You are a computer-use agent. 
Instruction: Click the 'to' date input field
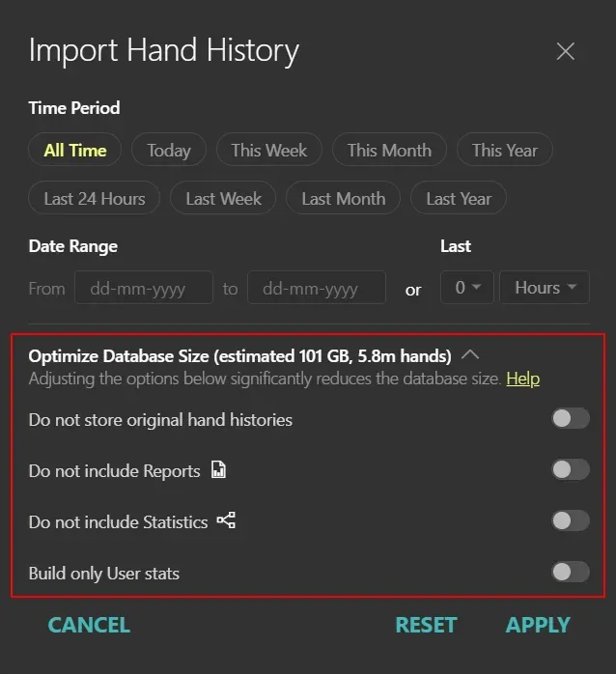(316, 288)
